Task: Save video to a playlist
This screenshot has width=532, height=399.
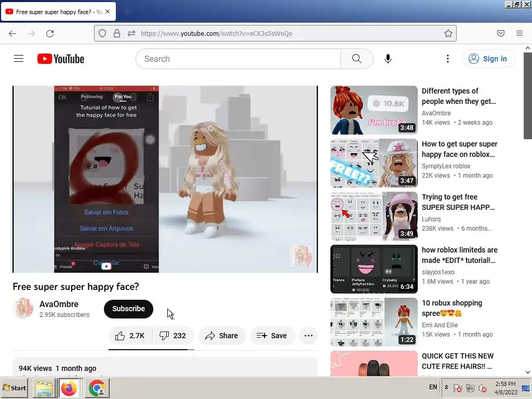Action: [272, 336]
